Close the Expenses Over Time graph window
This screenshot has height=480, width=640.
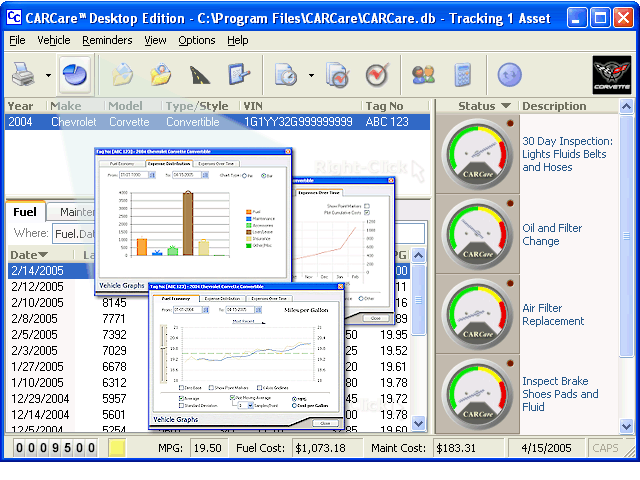pyautogui.click(x=391, y=180)
